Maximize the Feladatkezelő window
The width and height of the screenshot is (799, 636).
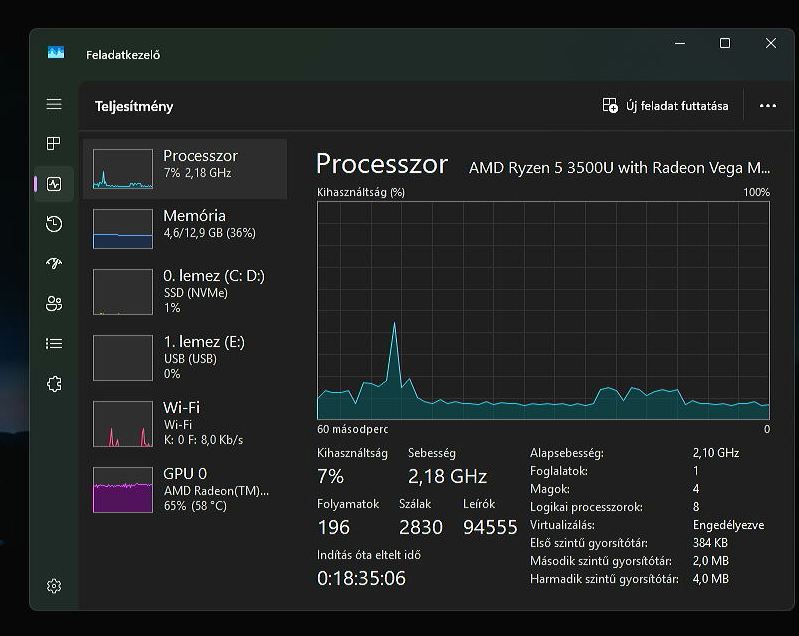coord(725,44)
